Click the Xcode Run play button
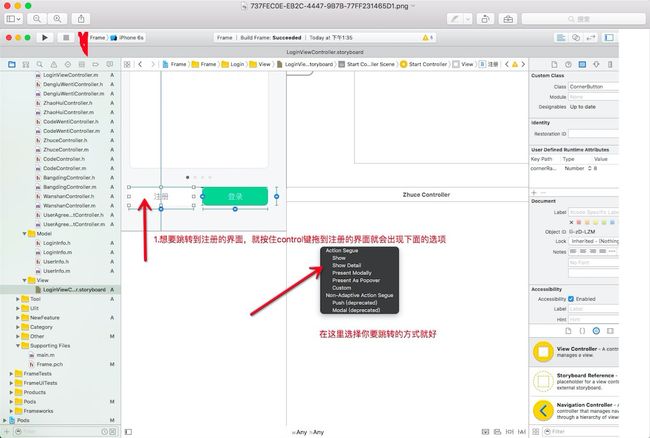Screen dimensions: 650x438 tap(45, 37)
